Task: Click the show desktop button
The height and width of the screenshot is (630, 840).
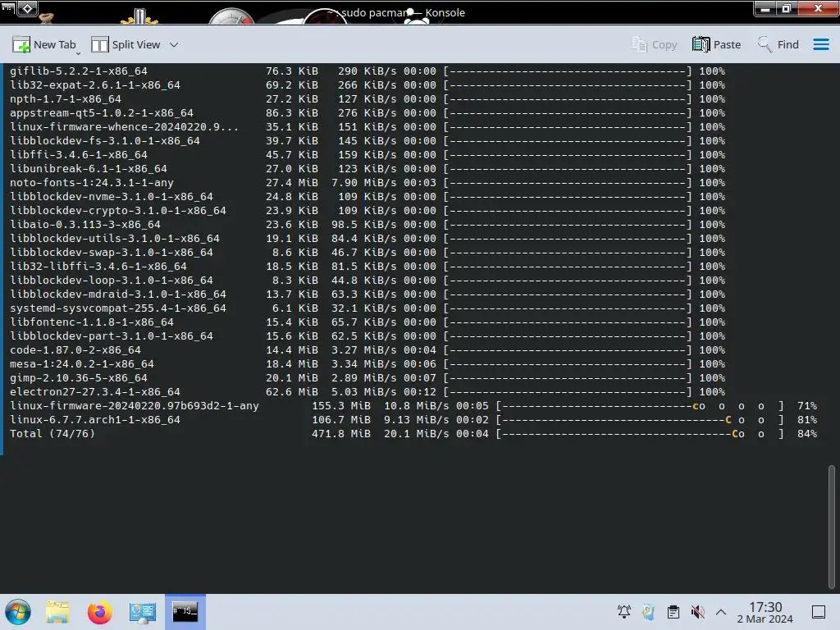Action: (819, 612)
